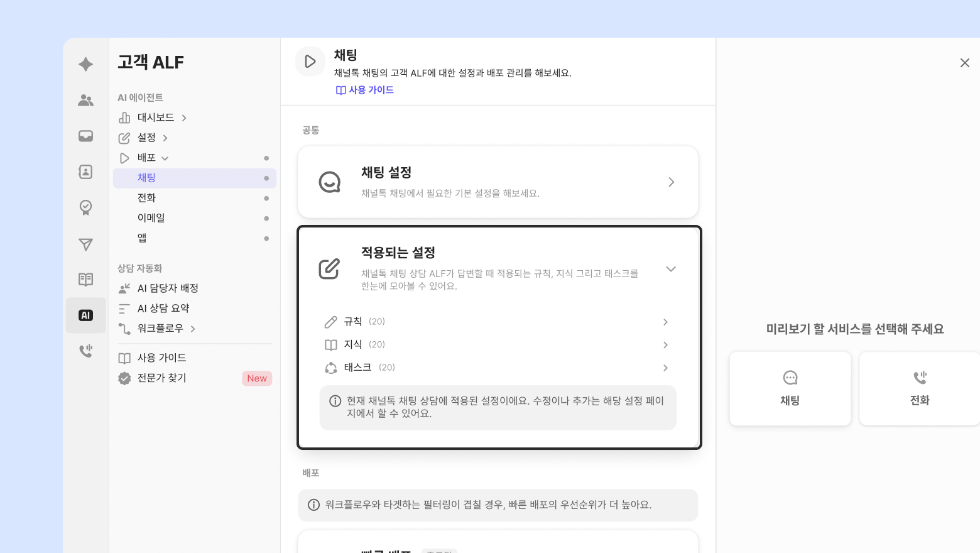The width and height of the screenshot is (980, 553).
Task: Open the contacts icon in left rail
Action: click(86, 172)
